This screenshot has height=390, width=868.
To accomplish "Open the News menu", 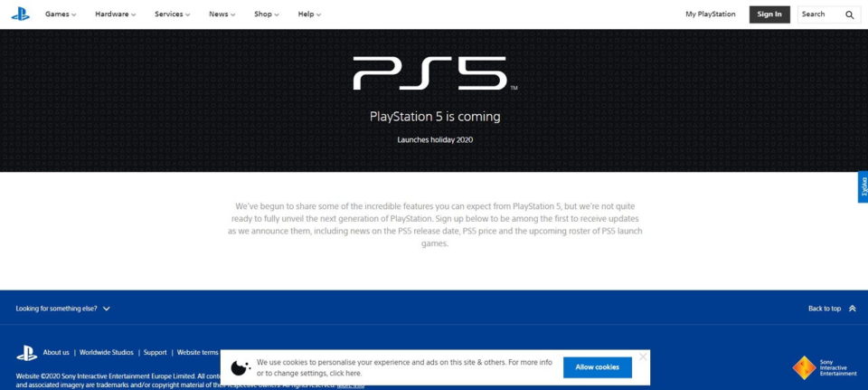I will click(x=222, y=14).
